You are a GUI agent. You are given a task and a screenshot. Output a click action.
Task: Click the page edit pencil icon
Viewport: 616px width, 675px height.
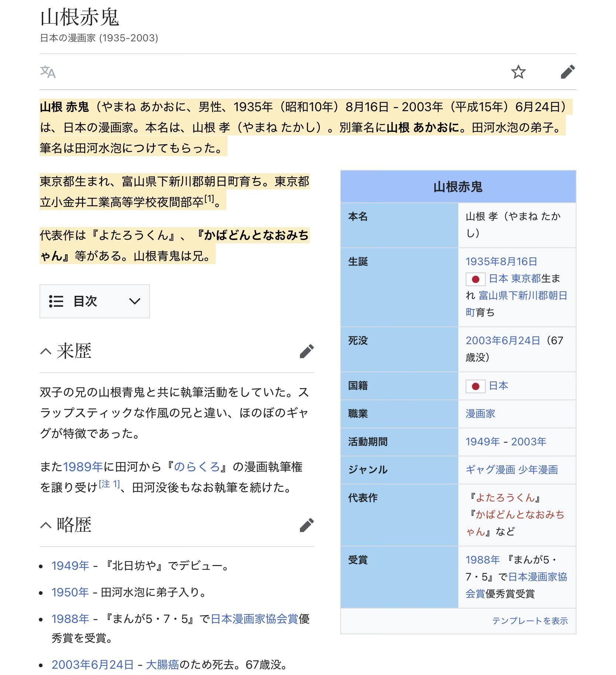(568, 72)
